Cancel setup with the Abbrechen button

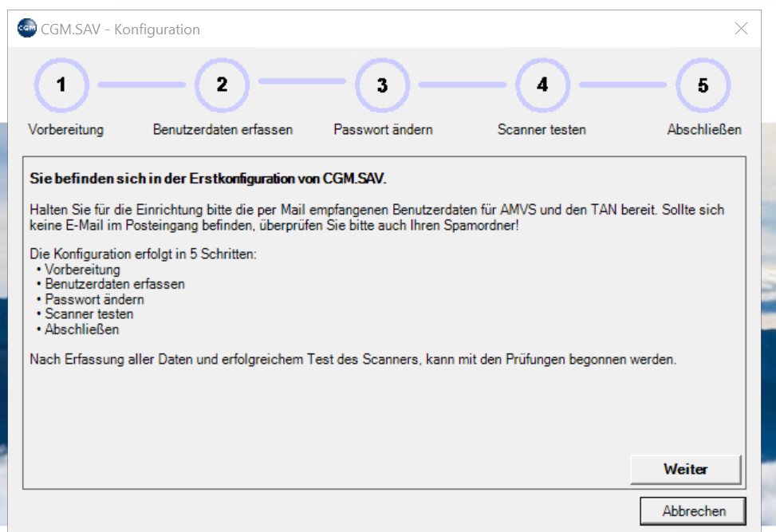(693, 511)
